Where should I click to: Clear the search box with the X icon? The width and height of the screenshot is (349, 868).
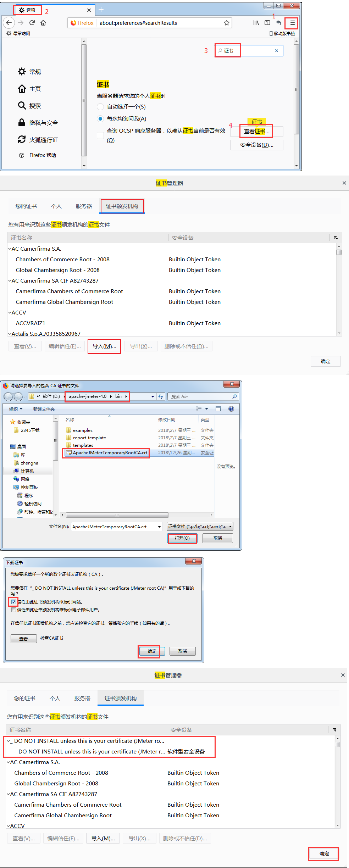(277, 51)
